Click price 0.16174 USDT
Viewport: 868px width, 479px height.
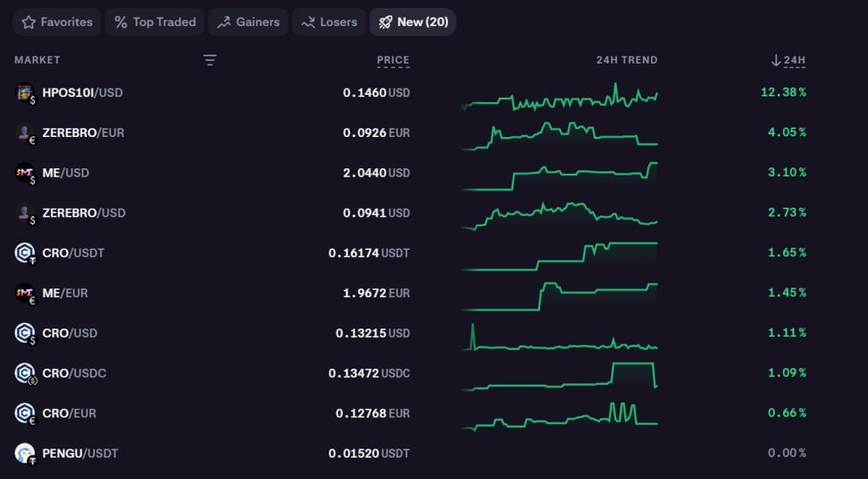(369, 253)
